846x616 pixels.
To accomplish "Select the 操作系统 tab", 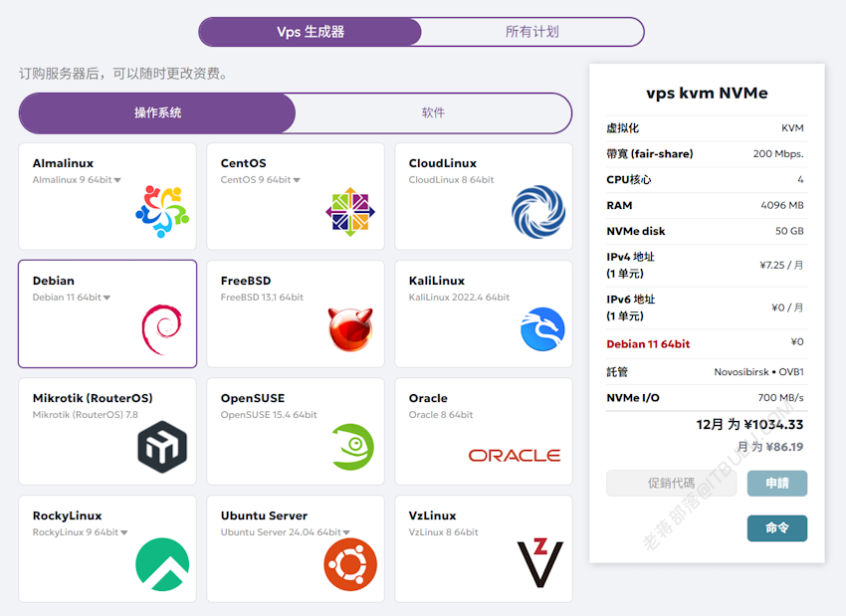I will (x=157, y=112).
